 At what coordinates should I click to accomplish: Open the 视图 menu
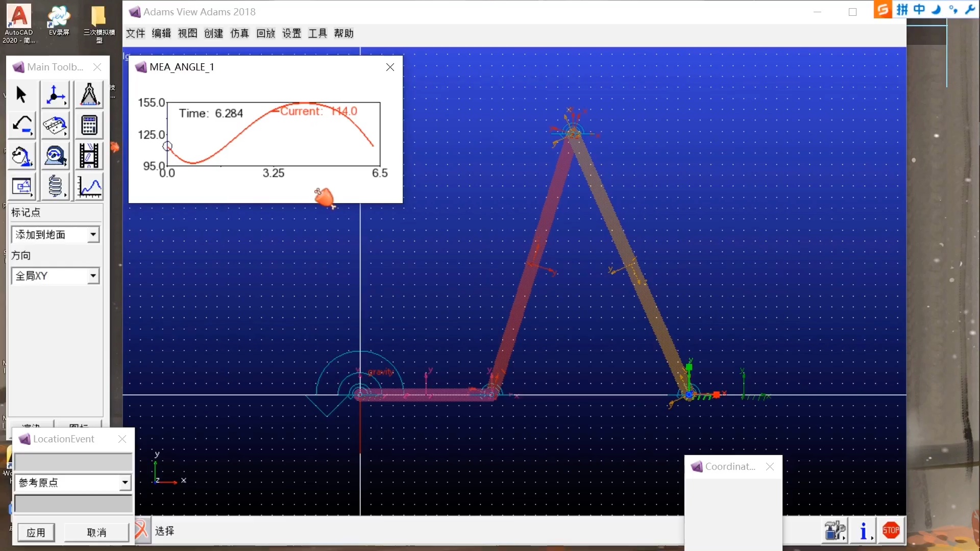point(187,34)
